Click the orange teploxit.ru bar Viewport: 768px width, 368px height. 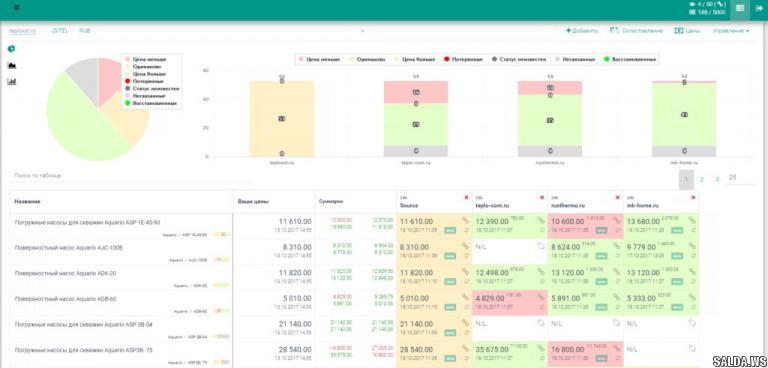pyautogui.click(x=282, y=119)
